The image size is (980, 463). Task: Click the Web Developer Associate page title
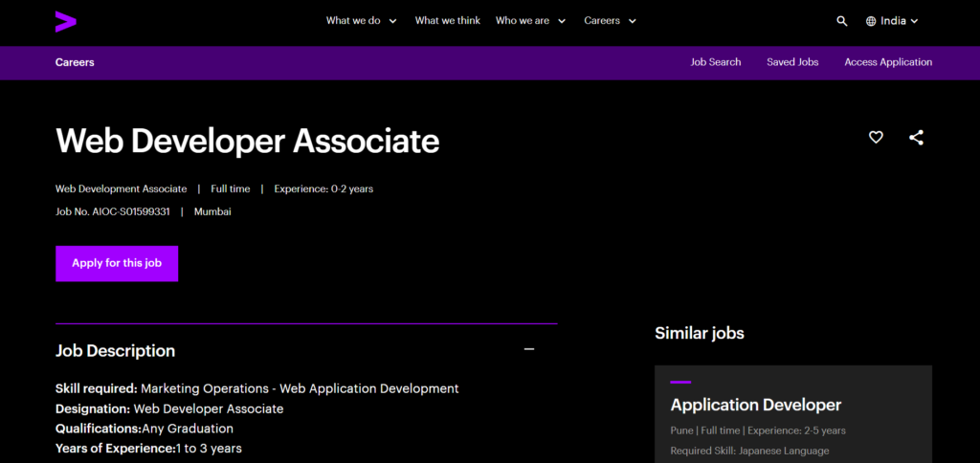pyautogui.click(x=247, y=141)
